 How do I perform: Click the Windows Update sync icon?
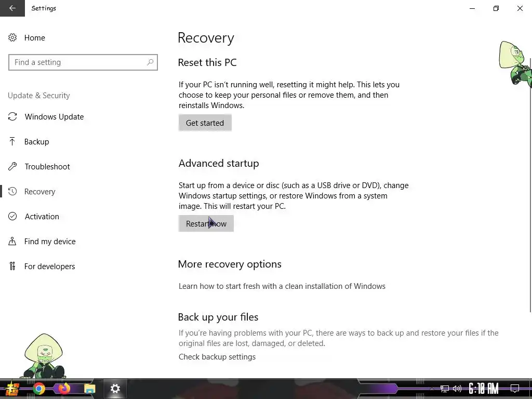pyautogui.click(x=12, y=117)
